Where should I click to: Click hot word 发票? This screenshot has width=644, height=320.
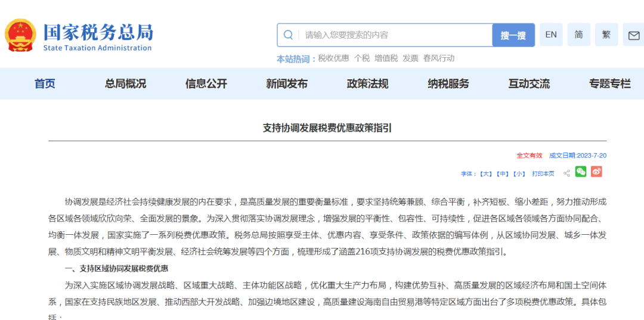pos(410,58)
